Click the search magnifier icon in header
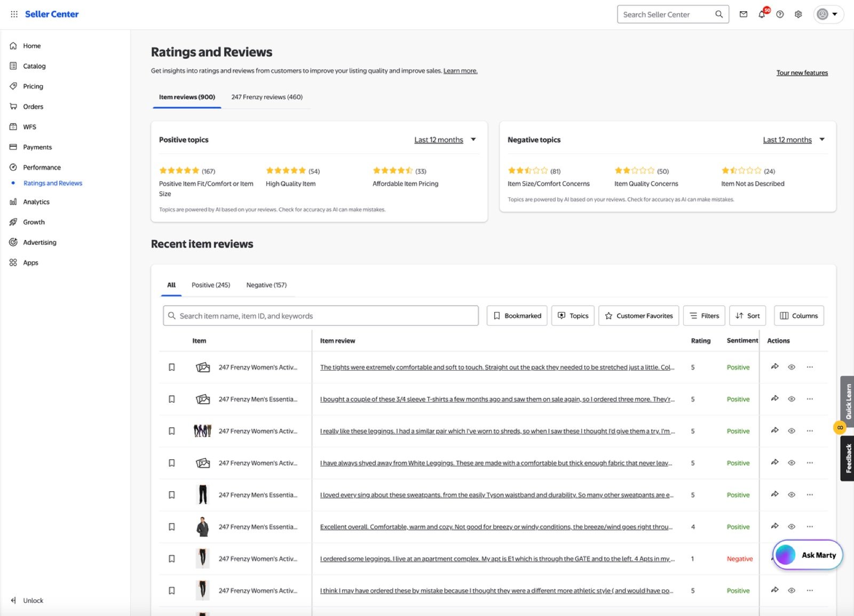The width and height of the screenshot is (854, 616). [x=719, y=14]
